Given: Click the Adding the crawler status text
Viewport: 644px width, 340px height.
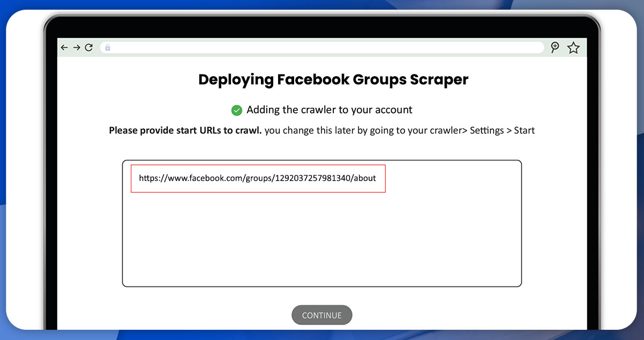Looking at the screenshot, I should tap(330, 109).
